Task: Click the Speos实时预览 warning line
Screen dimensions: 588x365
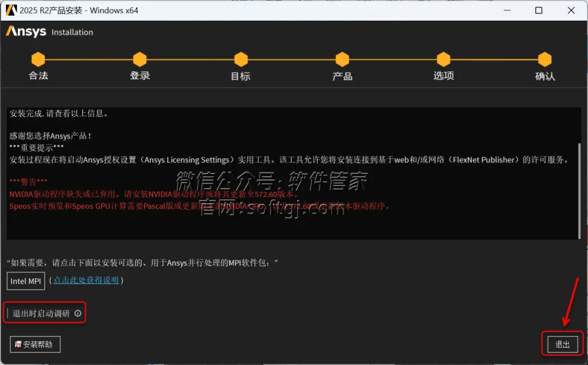Action: [x=200, y=206]
